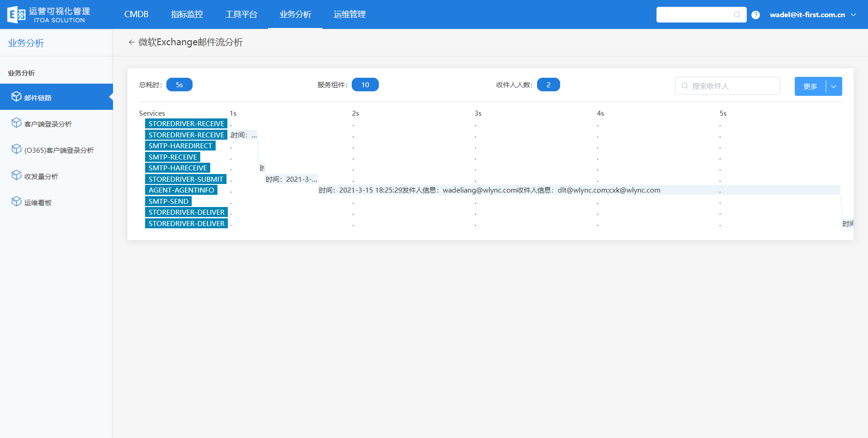Click the (O365)客户端登录分析 cube icon
This screenshot has height=438, width=868.
(x=16, y=149)
